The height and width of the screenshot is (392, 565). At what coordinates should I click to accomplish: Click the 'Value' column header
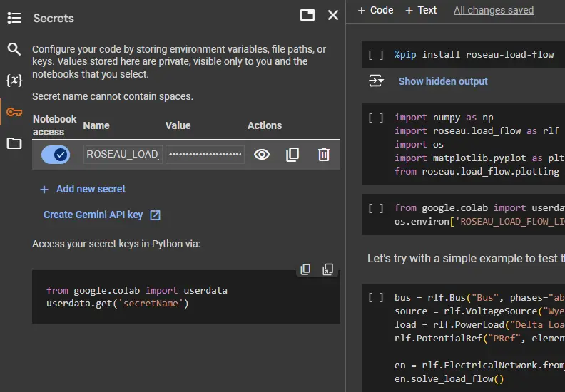[178, 125]
